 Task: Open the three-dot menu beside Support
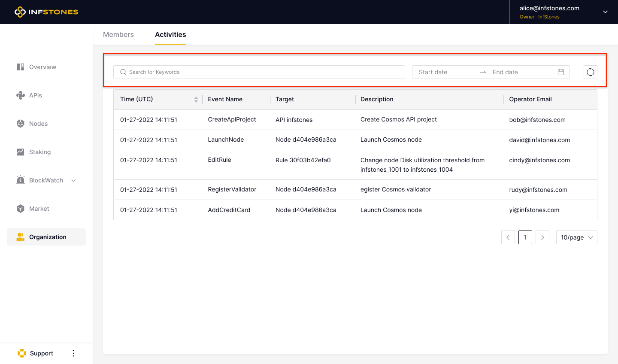point(73,353)
